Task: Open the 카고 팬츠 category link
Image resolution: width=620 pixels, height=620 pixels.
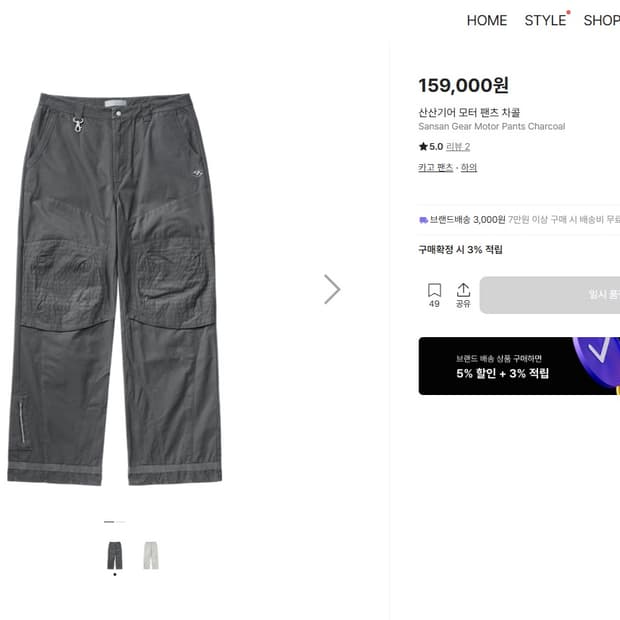Action: pyautogui.click(x=435, y=168)
